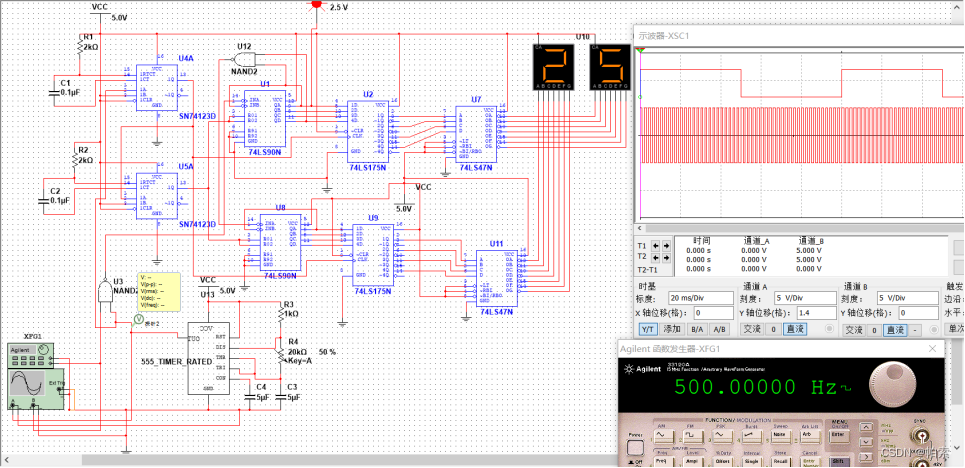Click the timebase X-axis offset field

pyautogui.click(x=714, y=313)
